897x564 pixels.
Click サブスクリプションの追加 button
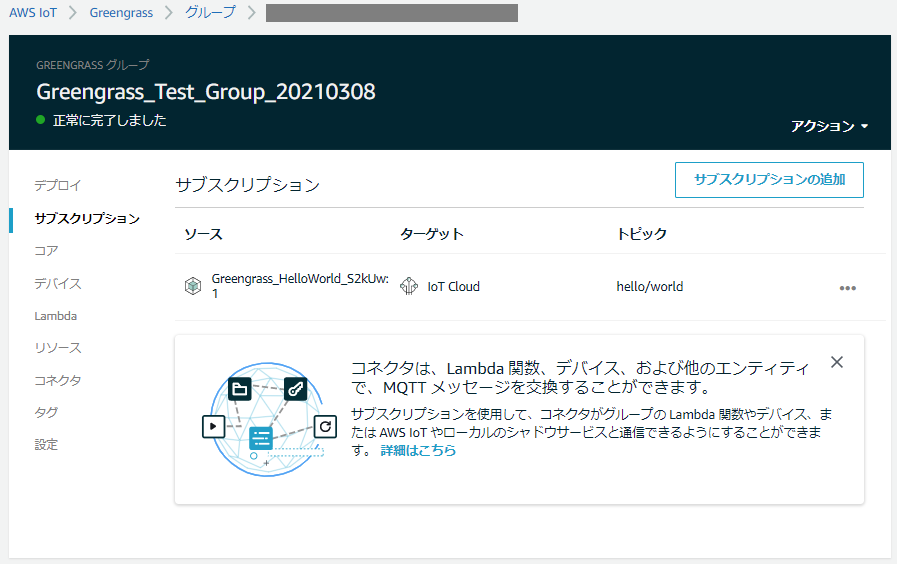(769, 180)
